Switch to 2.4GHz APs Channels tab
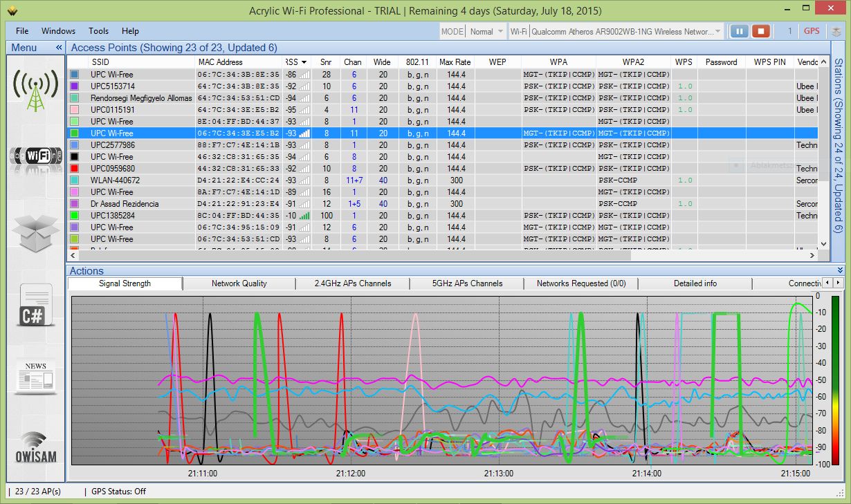Image resolution: width=851 pixels, height=504 pixels. click(352, 283)
